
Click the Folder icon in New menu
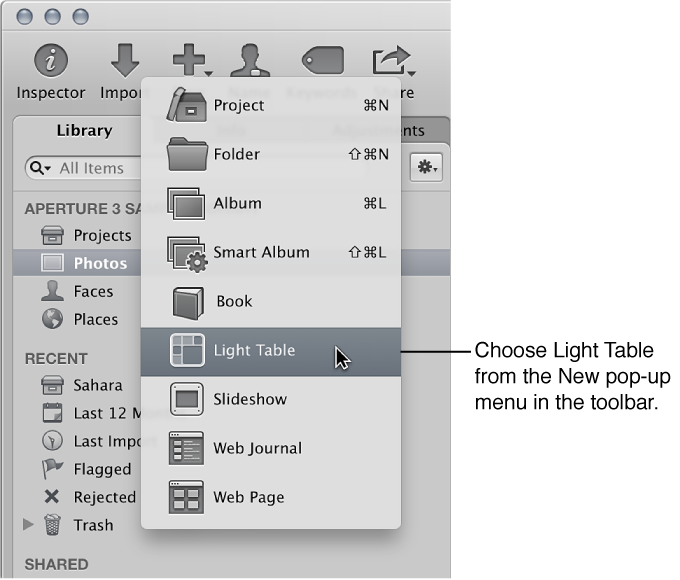(186, 154)
